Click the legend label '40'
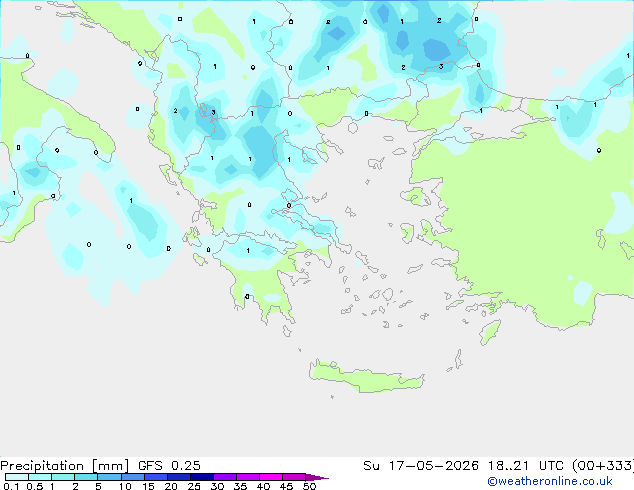The image size is (634, 490). [263, 486]
